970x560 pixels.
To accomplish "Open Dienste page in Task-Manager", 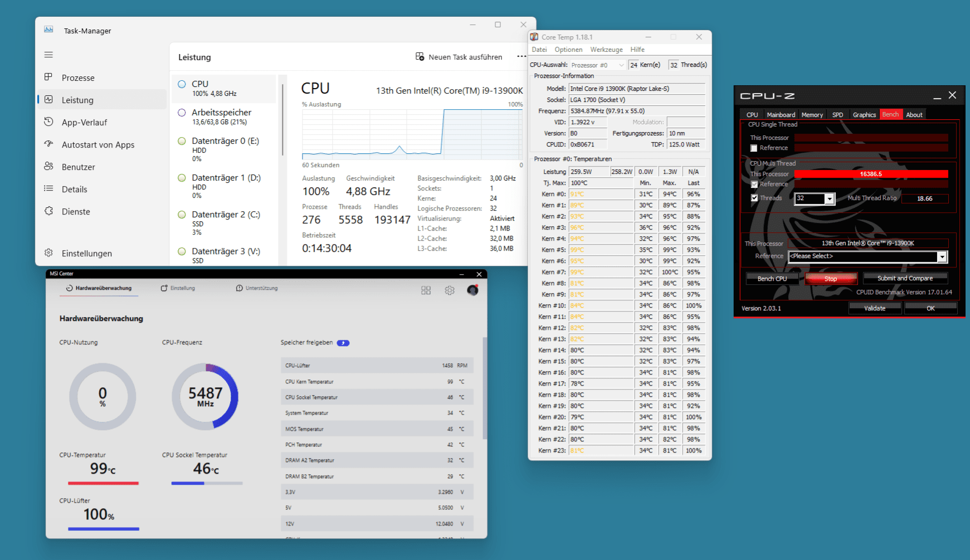I will (102, 211).
